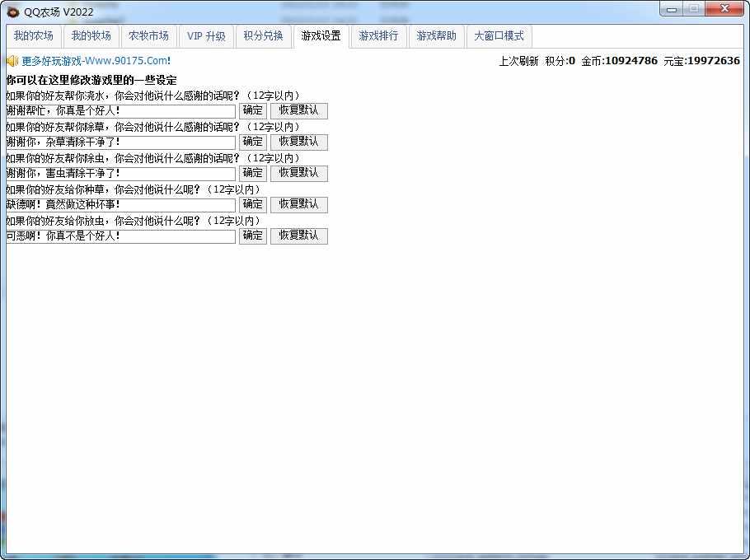Open the 我的牧场 tab
The width and height of the screenshot is (750, 560).
tap(91, 36)
